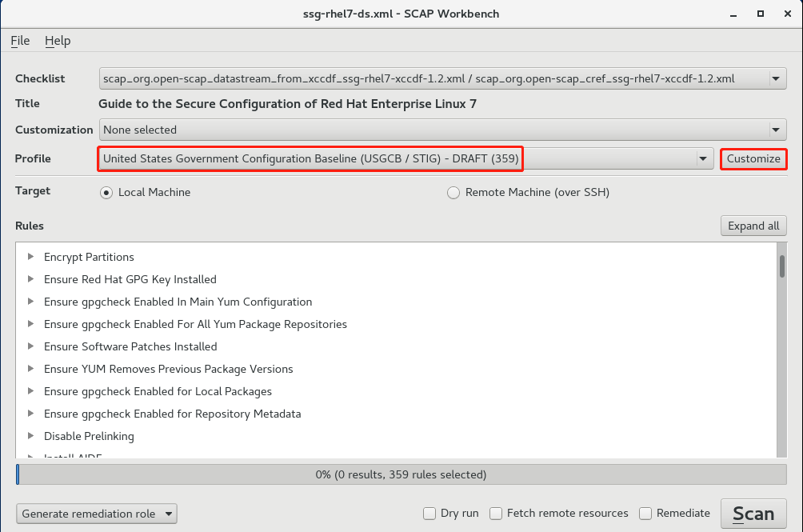Expand the Encrypt Partitions rule
Image resolution: width=803 pixels, height=532 pixels.
[x=31, y=257]
